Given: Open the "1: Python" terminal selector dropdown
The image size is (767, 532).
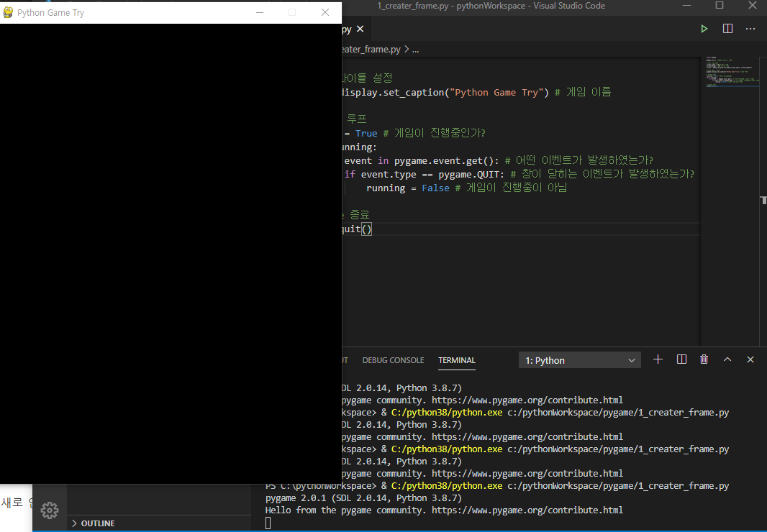Looking at the screenshot, I should coord(580,360).
